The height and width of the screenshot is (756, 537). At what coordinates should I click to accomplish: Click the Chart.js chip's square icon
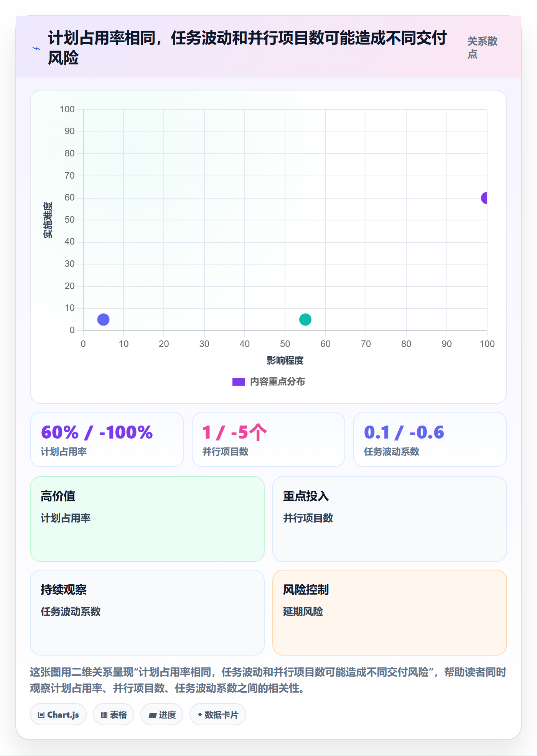click(41, 715)
